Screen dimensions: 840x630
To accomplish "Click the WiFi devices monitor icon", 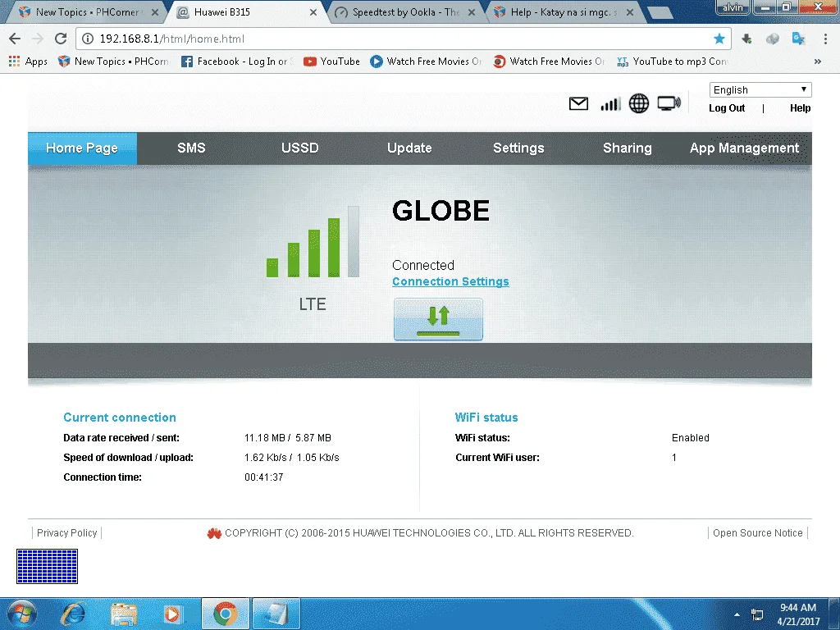I will pyautogui.click(x=669, y=103).
